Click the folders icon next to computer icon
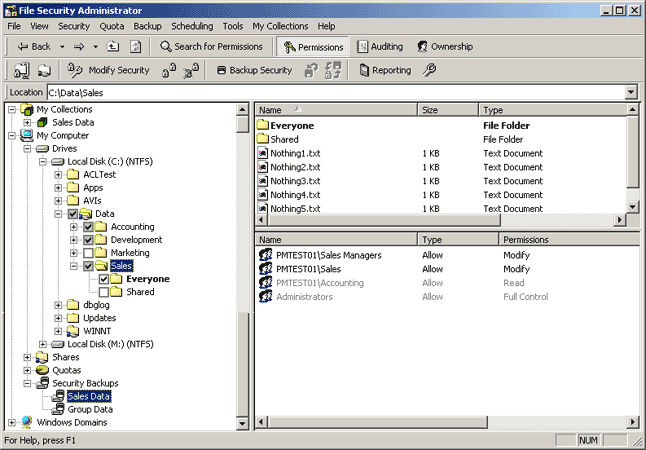 (44, 70)
